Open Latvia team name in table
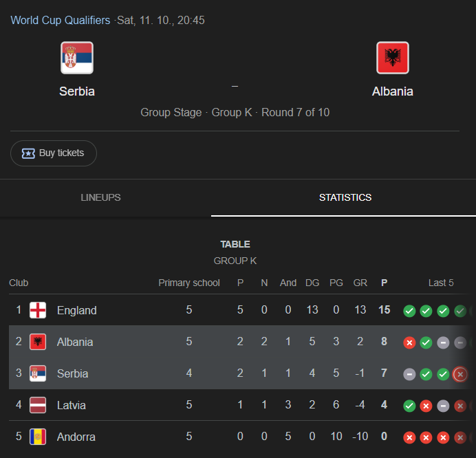The image size is (476, 458). point(72,405)
